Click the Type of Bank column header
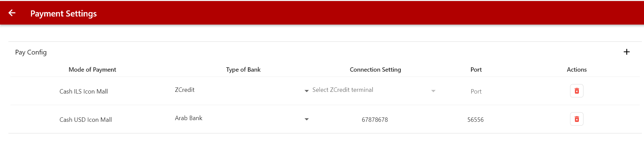The image size is (644, 145). pyautogui.click(x=243, y=70)
